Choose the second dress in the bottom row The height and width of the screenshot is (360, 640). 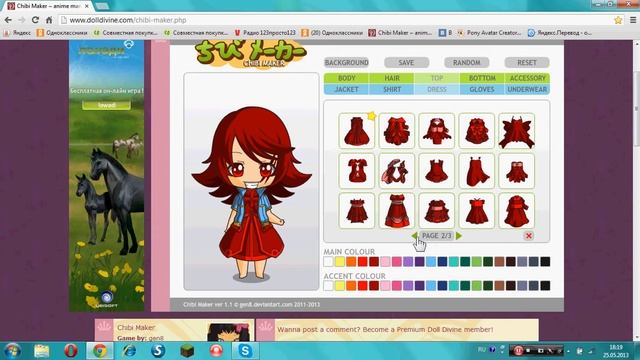397,211
